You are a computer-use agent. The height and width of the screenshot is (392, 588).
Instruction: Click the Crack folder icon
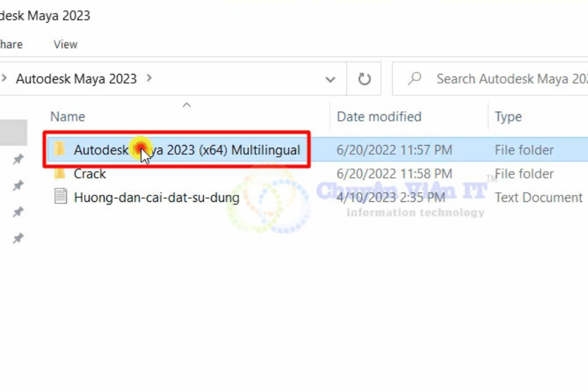(x=60, y=174)
